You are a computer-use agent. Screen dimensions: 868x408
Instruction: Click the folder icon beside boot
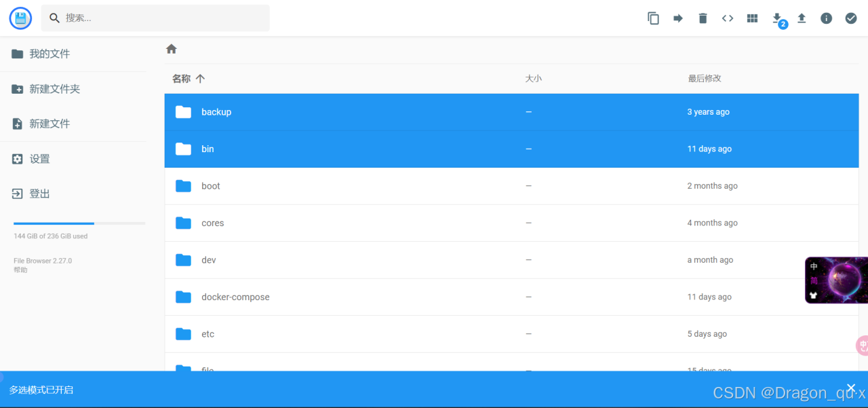click(183, 186)
